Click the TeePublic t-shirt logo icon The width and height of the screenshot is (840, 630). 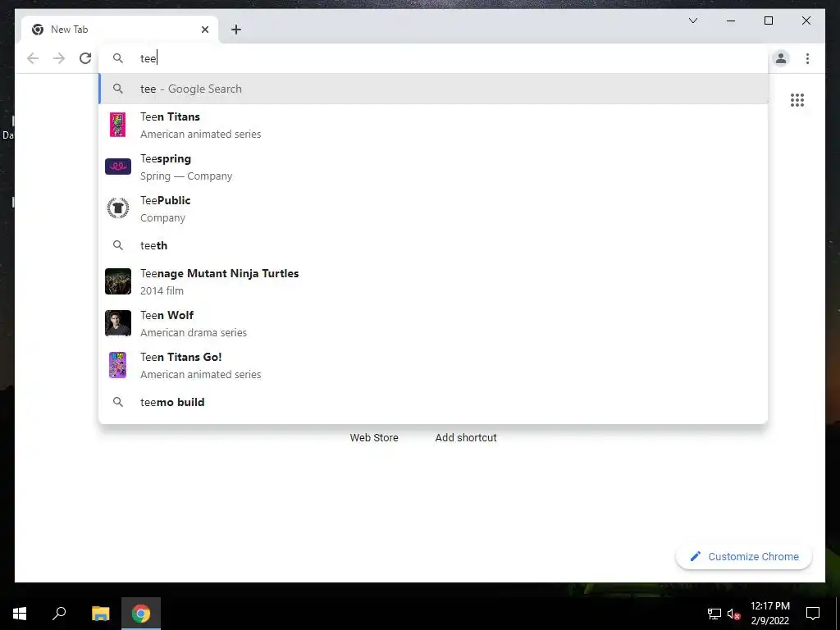click(118, 208)
